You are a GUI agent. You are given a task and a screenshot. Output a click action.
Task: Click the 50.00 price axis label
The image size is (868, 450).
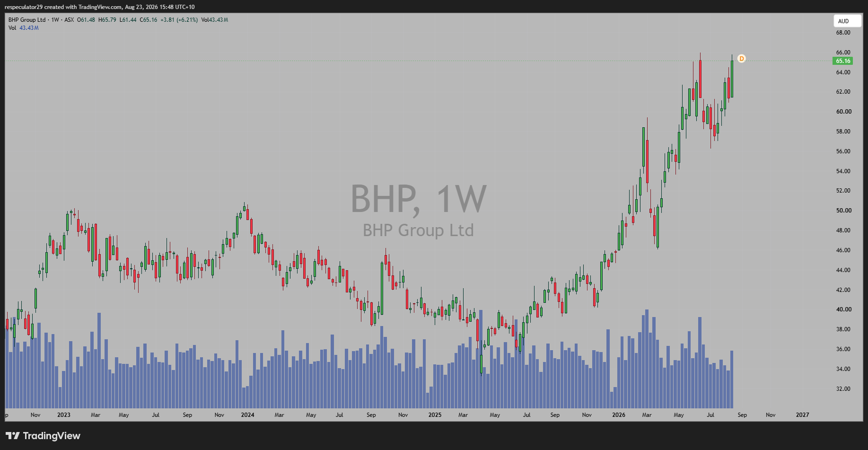[843, 211]
